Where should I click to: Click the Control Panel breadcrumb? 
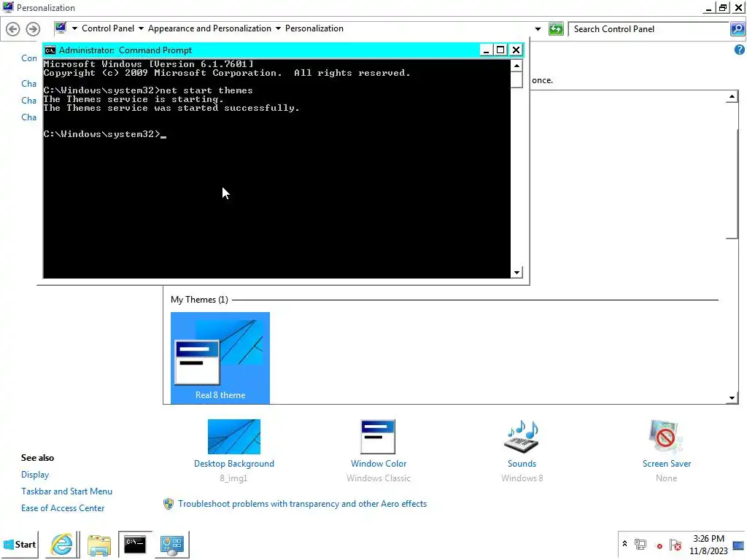(108, 28)
